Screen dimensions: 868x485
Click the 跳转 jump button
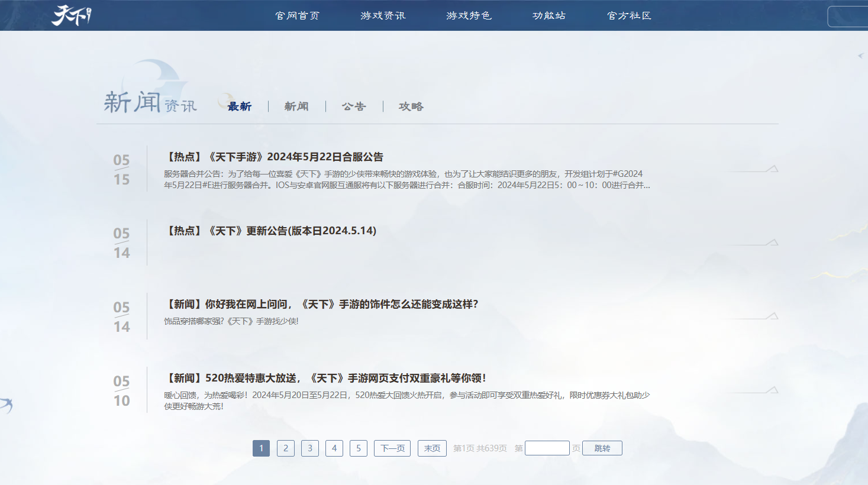coord(602,448)
